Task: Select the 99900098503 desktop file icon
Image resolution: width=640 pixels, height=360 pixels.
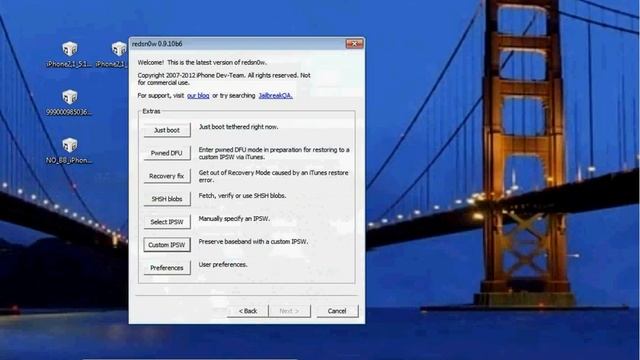Action: [69, 103]
